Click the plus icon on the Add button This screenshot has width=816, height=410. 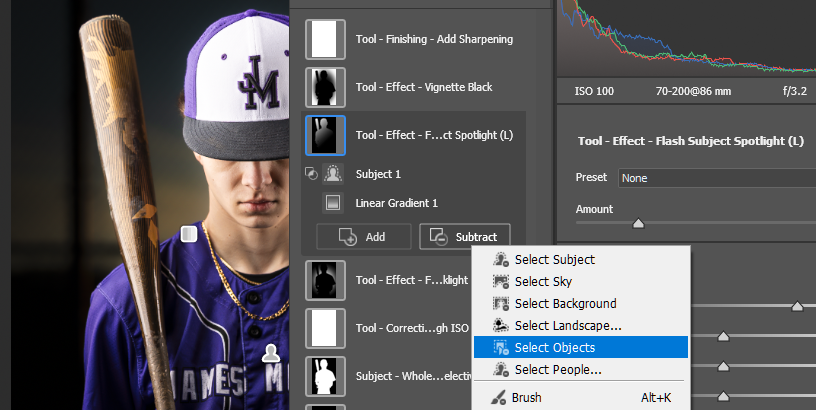(x=348, y=237)
